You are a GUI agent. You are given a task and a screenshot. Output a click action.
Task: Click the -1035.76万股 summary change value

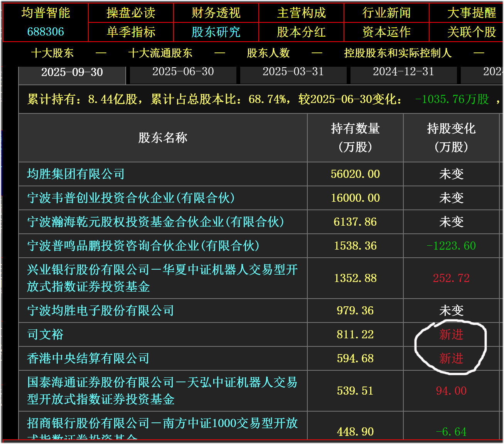tap(452, 99)
